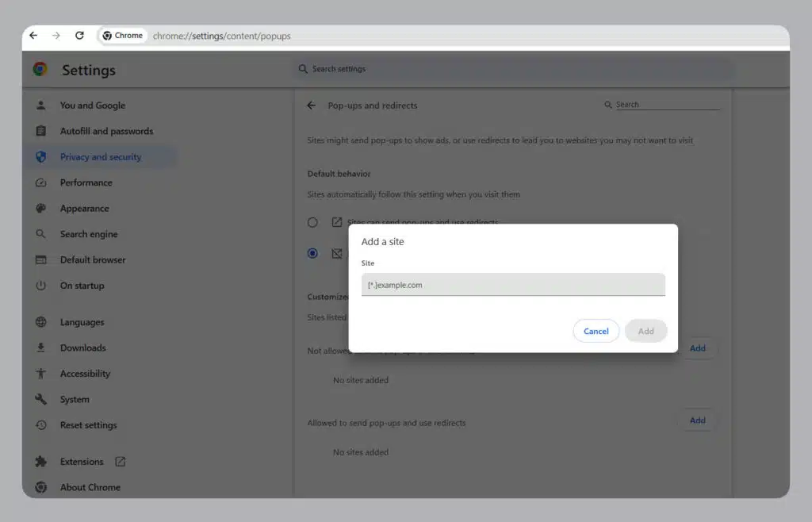
Task: Select the blocked pop-ups radio button
Action: pyautogui.click(x=312, y=253)
